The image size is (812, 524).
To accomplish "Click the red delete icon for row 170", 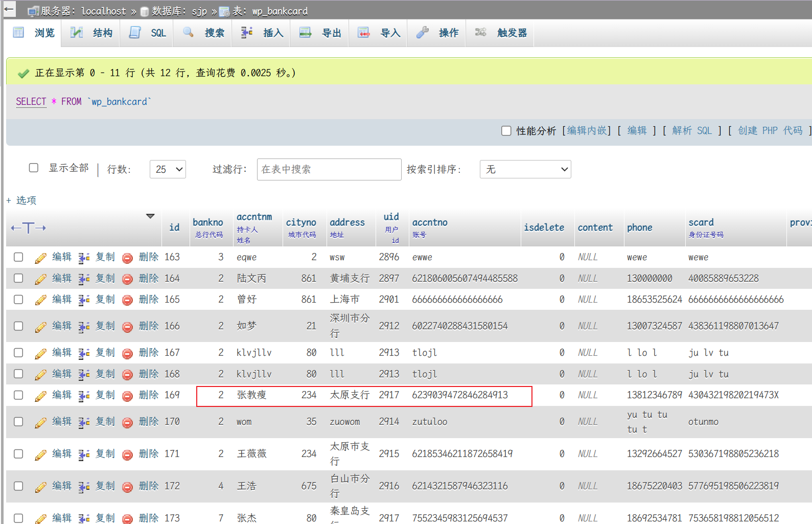I will coord(128,422).
